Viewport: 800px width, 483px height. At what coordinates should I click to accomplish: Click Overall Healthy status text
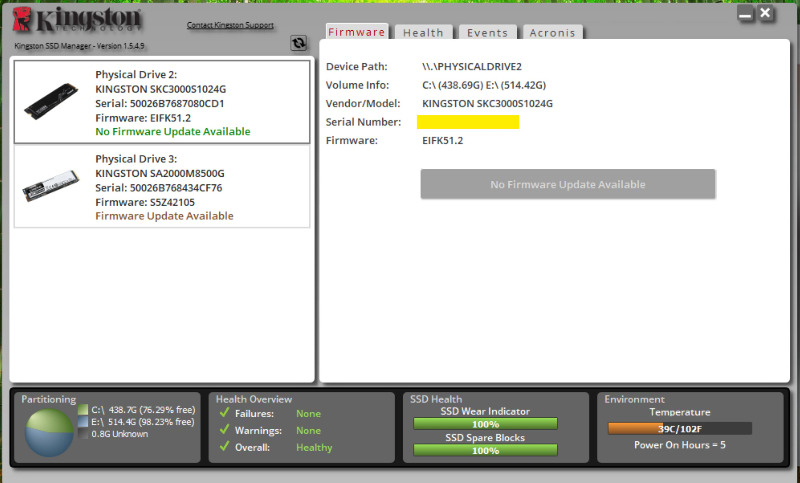pos(314,447)
